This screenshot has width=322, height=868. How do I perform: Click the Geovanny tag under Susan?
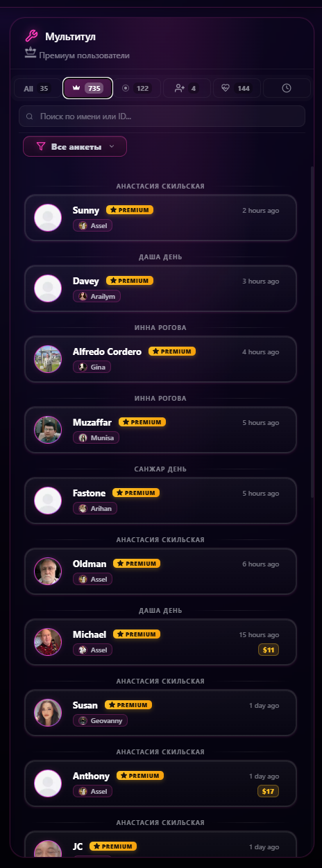tap(100, 720)
